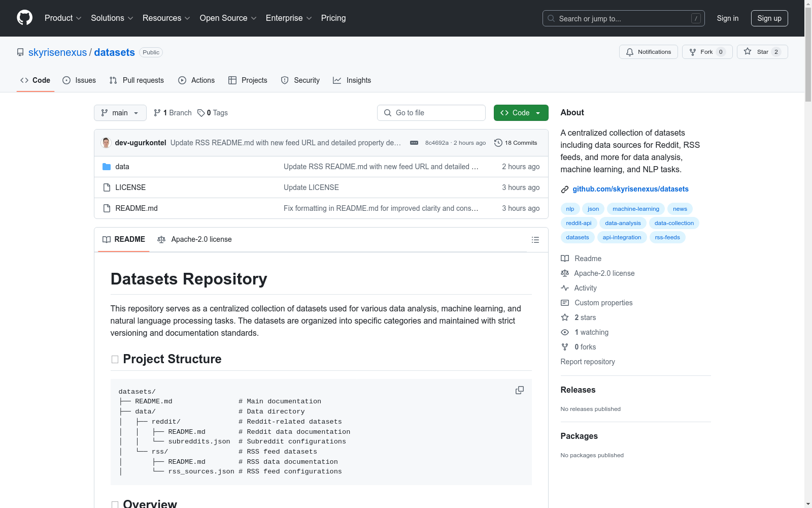Click the book icon next to Readme

[565, 259]
